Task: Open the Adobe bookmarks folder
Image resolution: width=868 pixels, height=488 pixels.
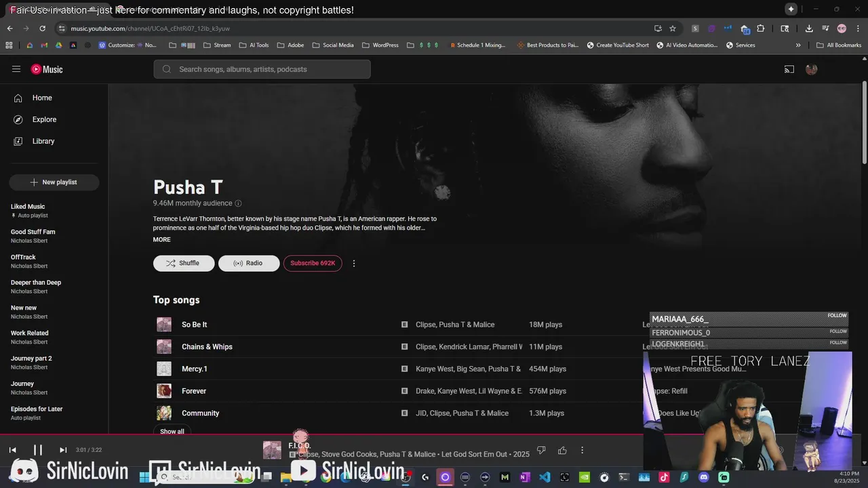Action: [290, 45]
